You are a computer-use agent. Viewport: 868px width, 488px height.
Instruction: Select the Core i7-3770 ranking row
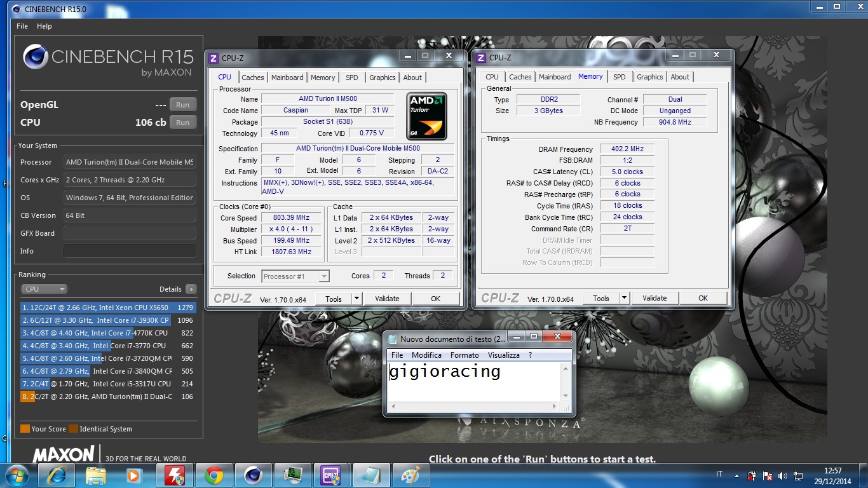107,346
